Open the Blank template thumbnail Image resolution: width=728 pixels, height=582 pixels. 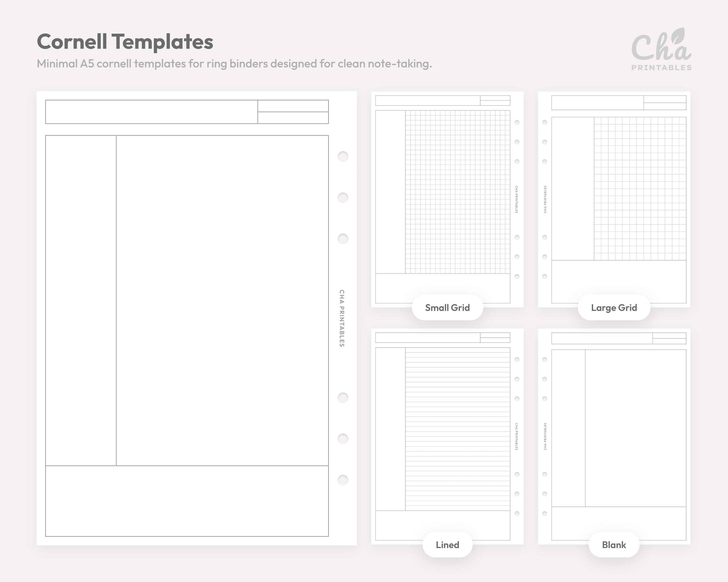(x=614, y=436)
